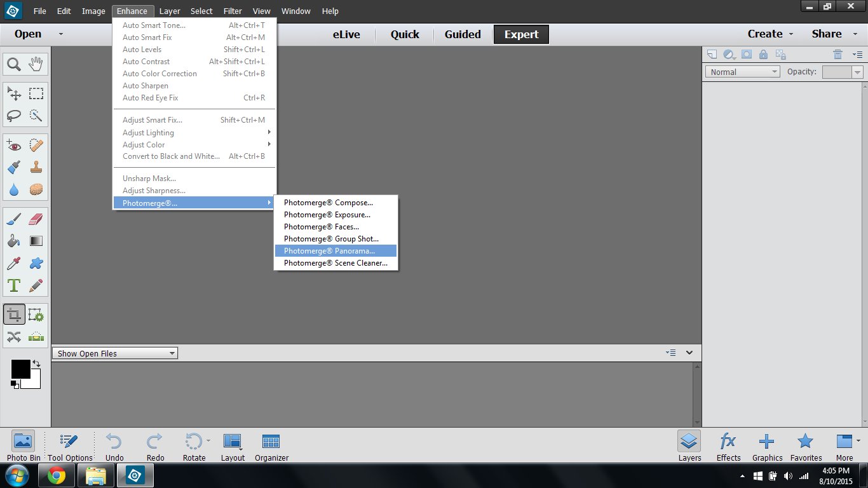Screen dimensions: 868x488
Task: Switch to the Guided tab
Action: (x=463, y=34)
